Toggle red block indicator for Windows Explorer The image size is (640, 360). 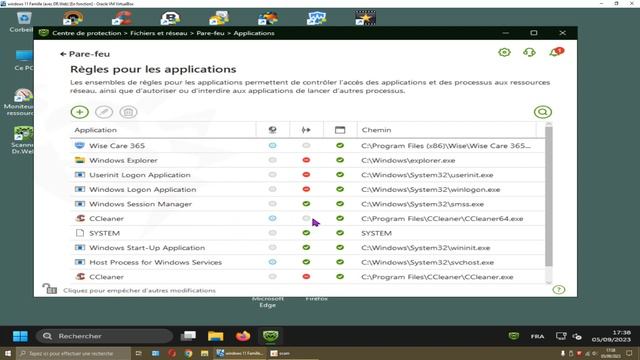coord(306,160)
